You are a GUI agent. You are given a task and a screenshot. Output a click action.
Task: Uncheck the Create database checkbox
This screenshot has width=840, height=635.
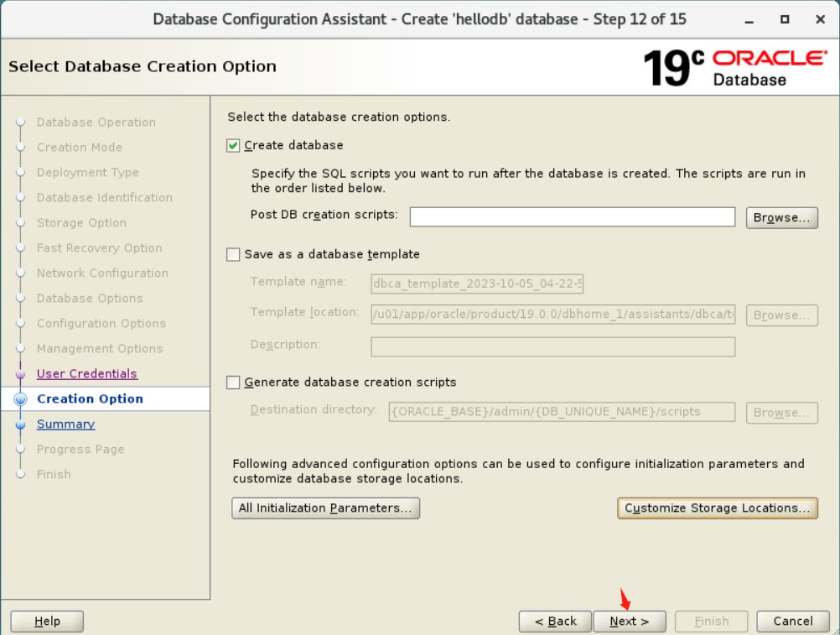click(233, 146)
